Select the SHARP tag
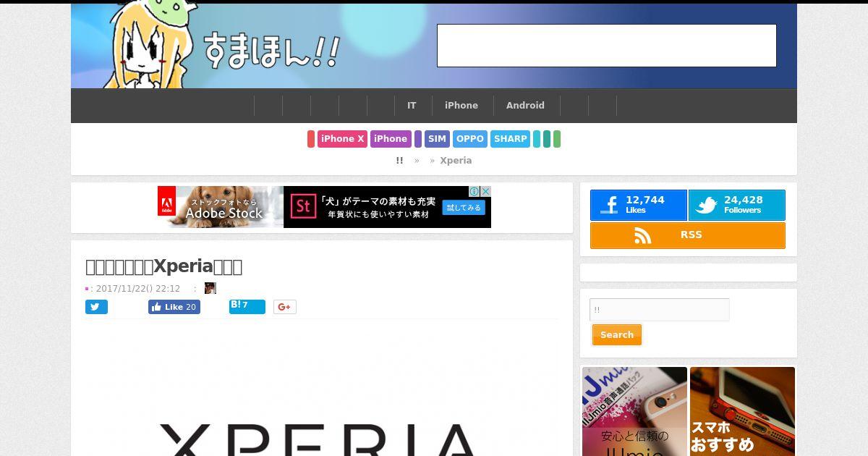The width and height of the screenshot is (868, 456). (x=511, y=139)
